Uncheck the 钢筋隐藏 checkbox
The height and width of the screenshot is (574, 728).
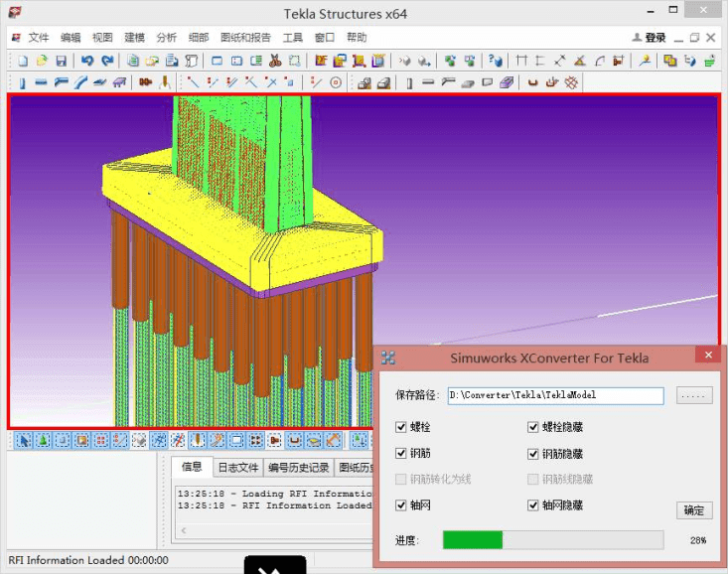533,454
